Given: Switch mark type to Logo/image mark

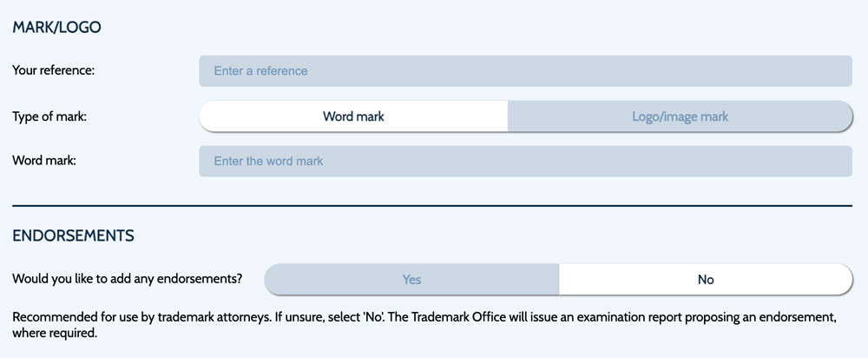Looking at the screenshot, I should (680, 116).
